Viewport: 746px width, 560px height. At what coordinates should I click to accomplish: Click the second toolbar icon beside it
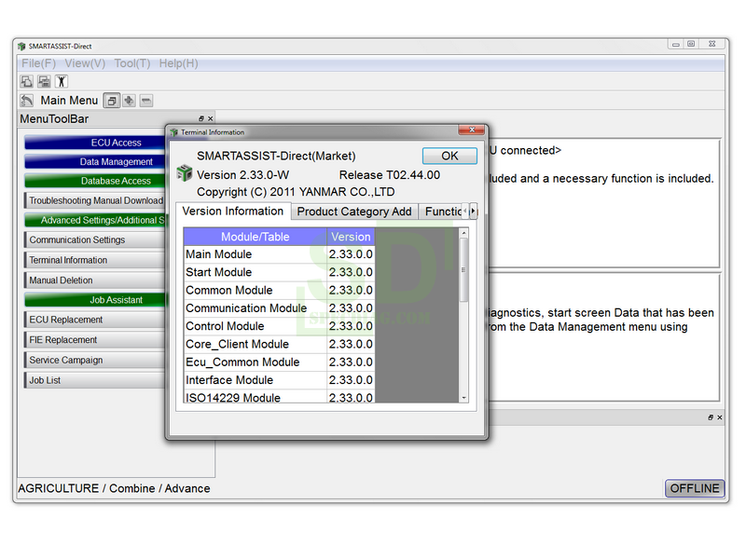44,82
